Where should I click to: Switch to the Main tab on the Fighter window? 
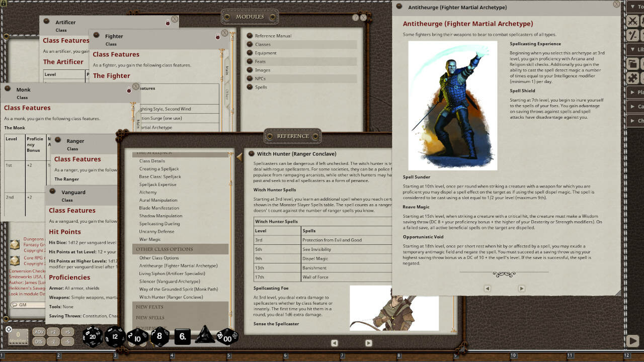tap(227, 69)
